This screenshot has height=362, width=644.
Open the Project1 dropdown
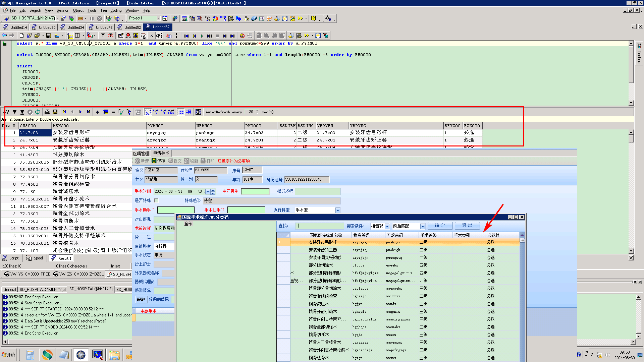[x=159, y=18]
